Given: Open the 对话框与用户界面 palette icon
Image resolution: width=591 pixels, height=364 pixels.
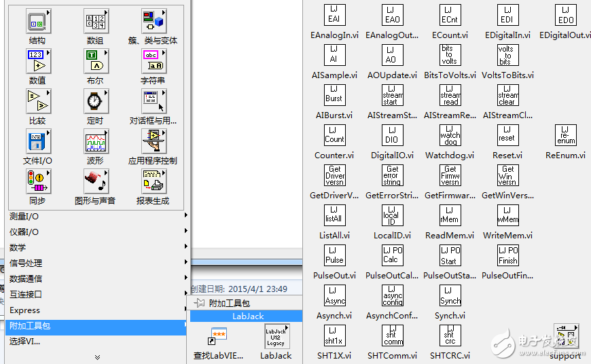Looking at the screenshot, I should (x=154, y=101).
